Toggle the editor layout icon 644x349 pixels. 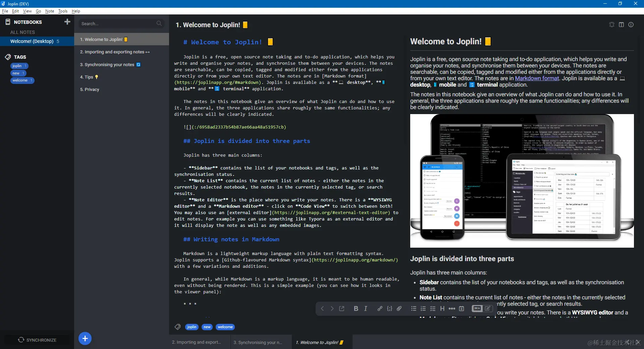click(622, 24)
